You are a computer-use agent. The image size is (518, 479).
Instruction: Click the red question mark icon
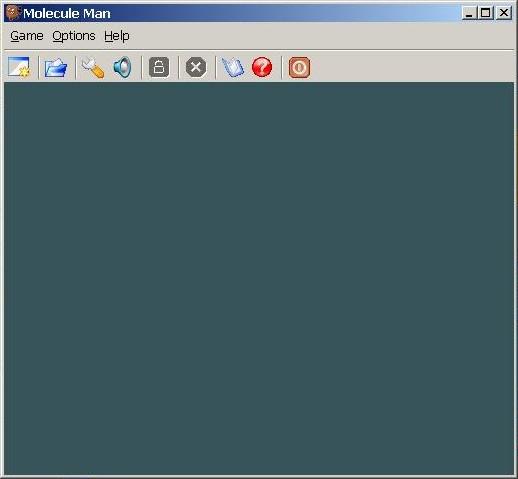(x=262, y=67)
